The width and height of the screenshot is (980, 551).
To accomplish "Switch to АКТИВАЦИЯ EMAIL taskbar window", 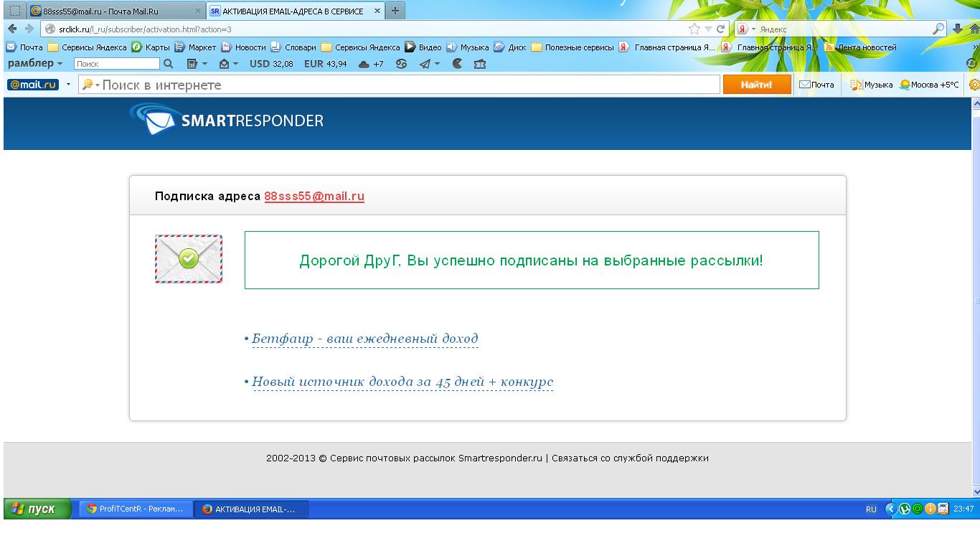I will (250, 509).
